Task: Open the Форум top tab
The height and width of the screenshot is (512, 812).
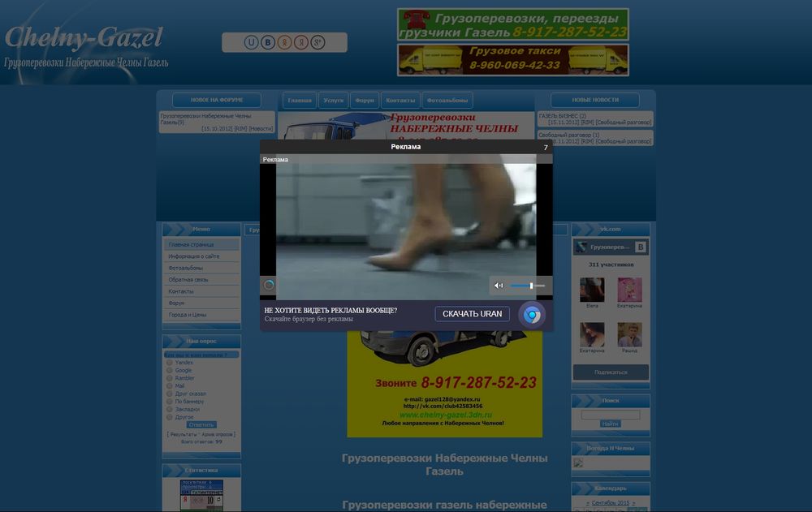Action: tap(365, 101)
